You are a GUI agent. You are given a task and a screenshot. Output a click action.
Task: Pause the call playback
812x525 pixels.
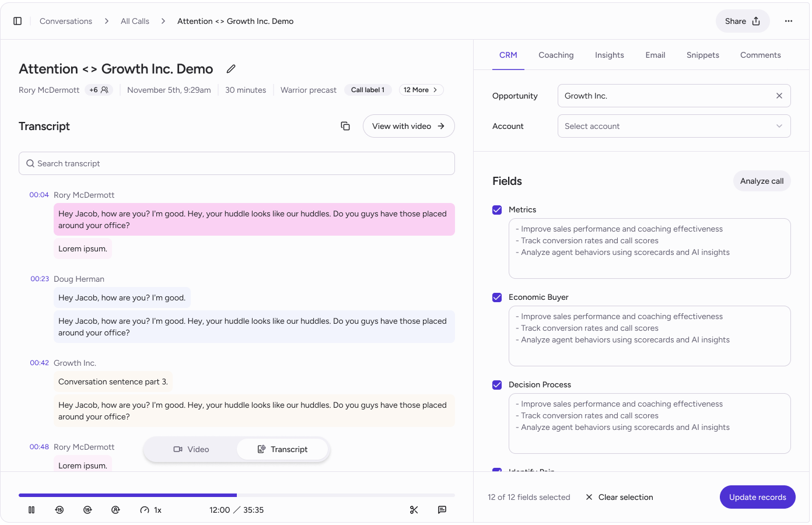(x=32, y=510)
